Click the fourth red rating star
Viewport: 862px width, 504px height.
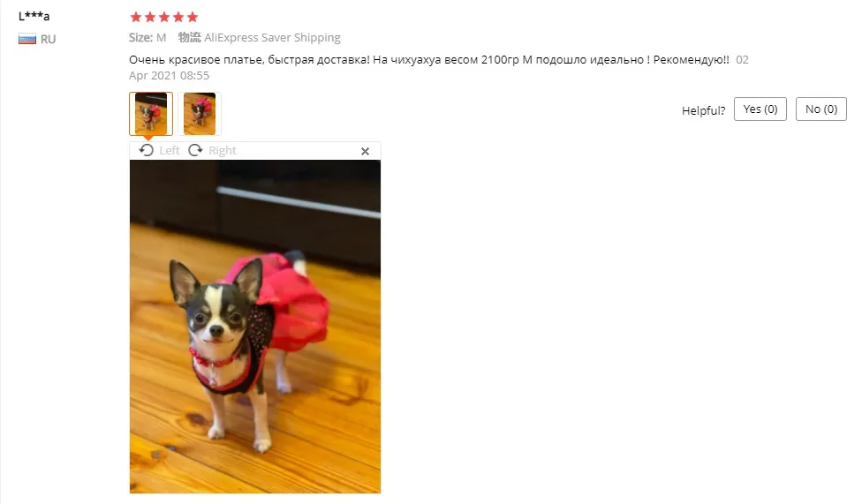click(178, 17)
